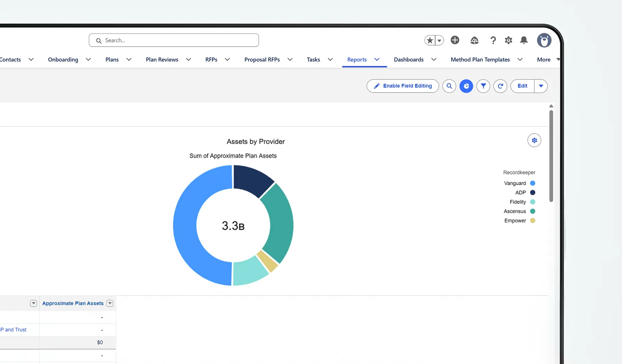This screenshot has width=622, height=364.
Task: Toggle the chart display button
Action: point(466,86)
